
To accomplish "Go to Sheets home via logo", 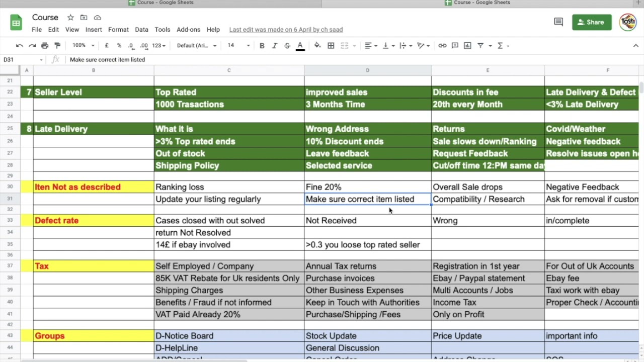I will 16,23.
